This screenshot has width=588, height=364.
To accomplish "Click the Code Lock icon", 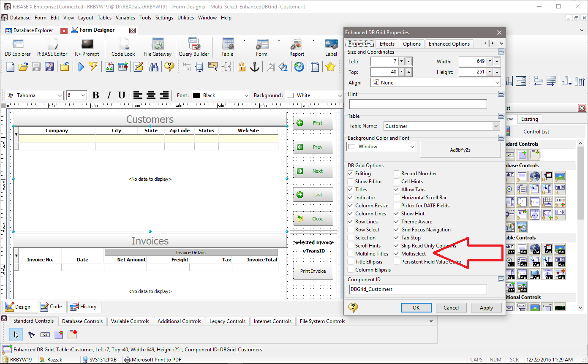I will [x=123, y=47].
